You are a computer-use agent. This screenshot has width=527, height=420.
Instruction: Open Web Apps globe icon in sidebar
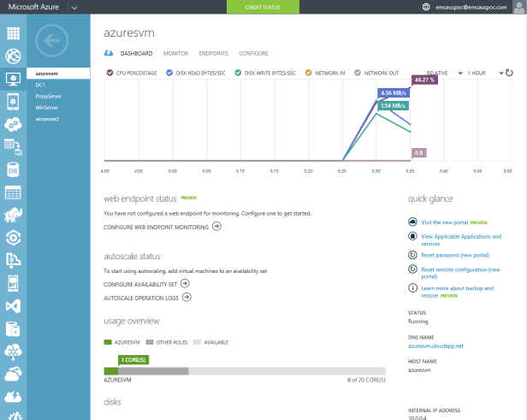coord(14,57)
